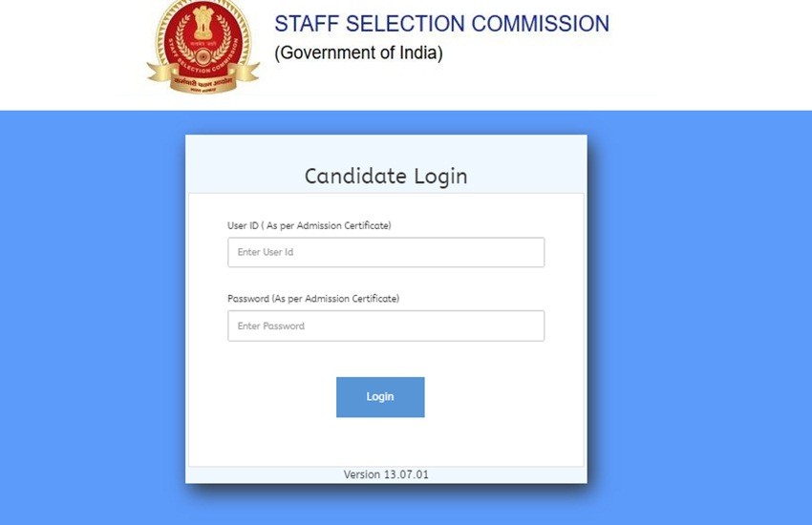Click the blue background left of the login card
Screen dimensions: 812x525
tap(91, 315)
